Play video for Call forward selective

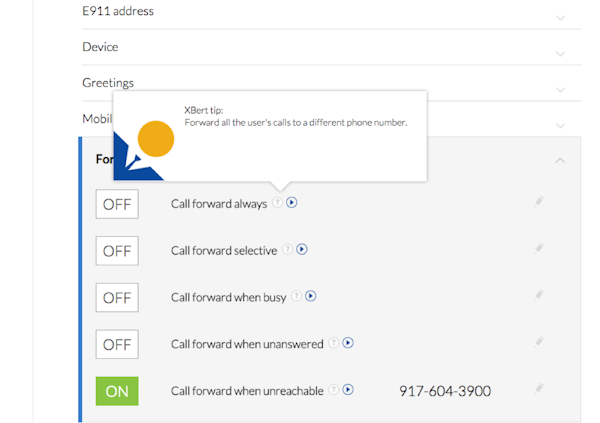coord(302,249)
